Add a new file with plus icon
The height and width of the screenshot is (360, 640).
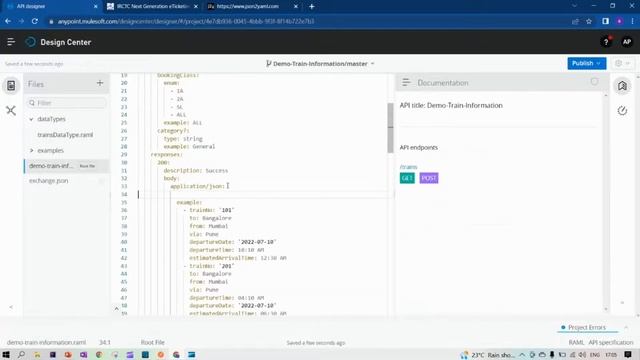pos(100,83)
